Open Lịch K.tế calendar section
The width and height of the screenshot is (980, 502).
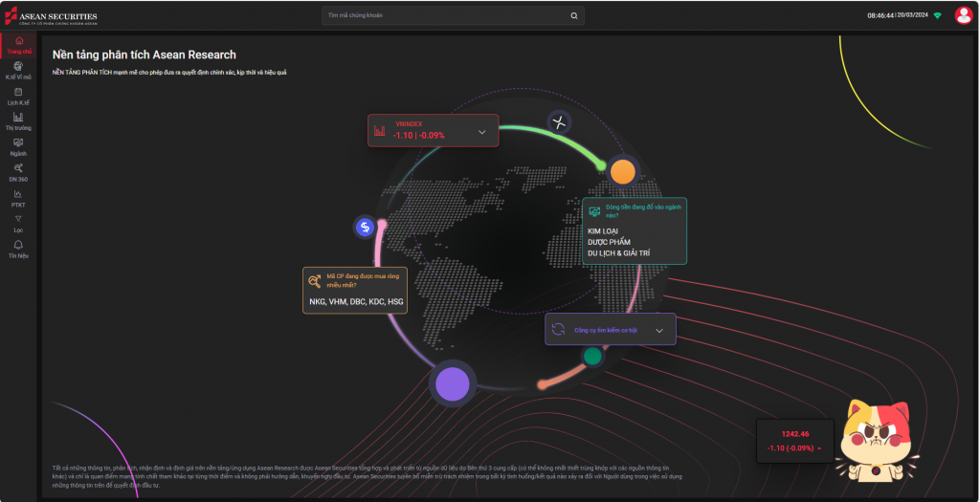(x=19, y=97)
